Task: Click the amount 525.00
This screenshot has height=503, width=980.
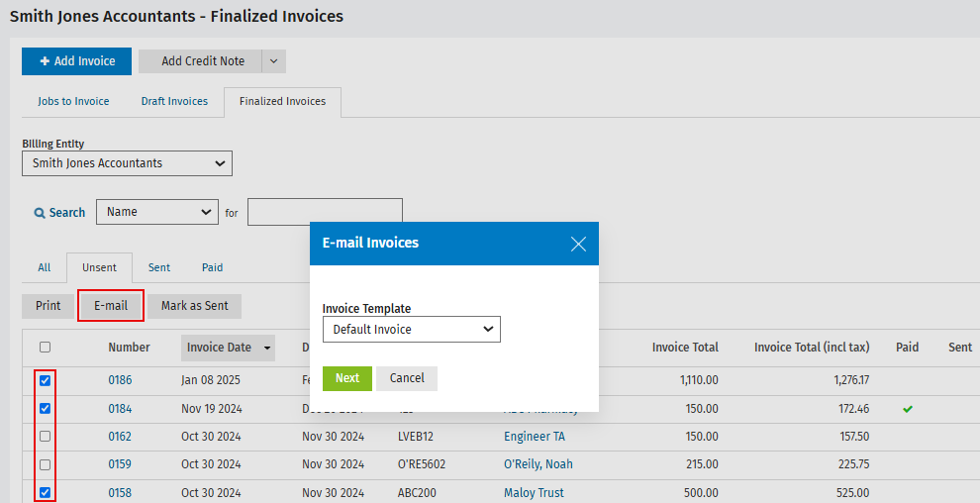Action: pos(853,492)
